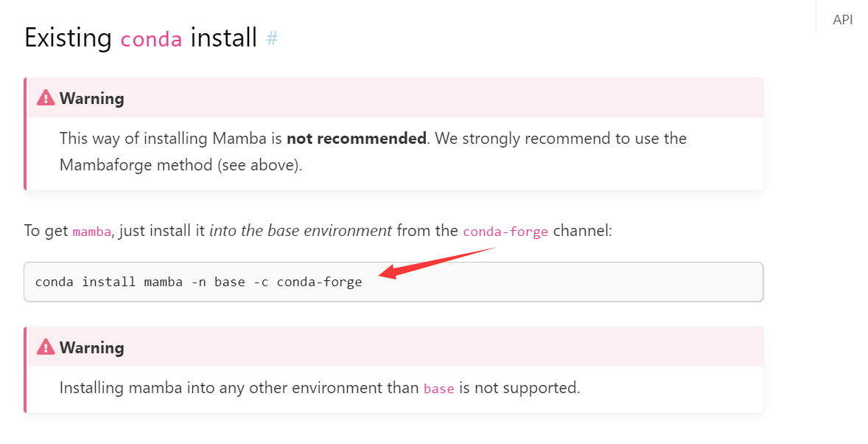Open the API link in sidebar
Viewport: 868px width, 444px height.
[x=842, y=20]
